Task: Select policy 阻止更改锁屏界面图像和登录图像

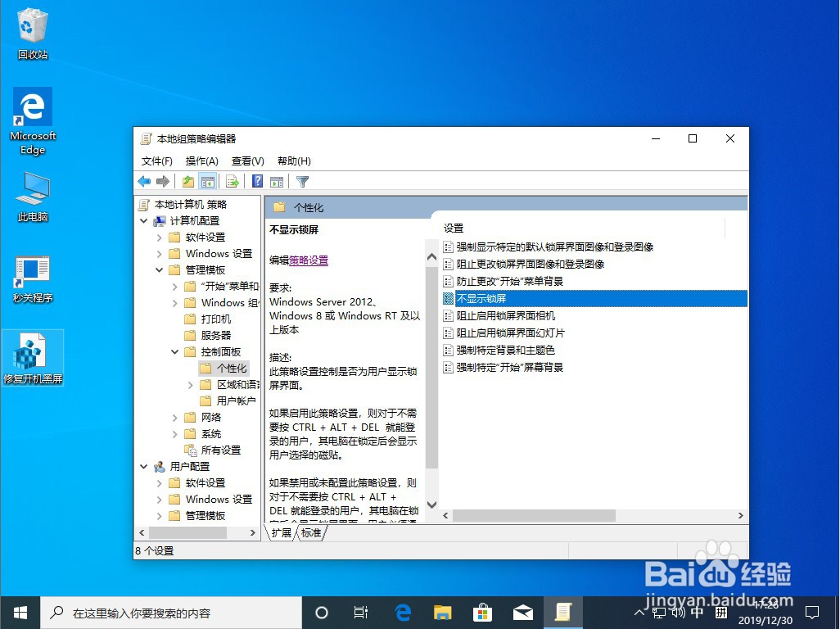Action: pyautogui.click(x=524, y=265)
